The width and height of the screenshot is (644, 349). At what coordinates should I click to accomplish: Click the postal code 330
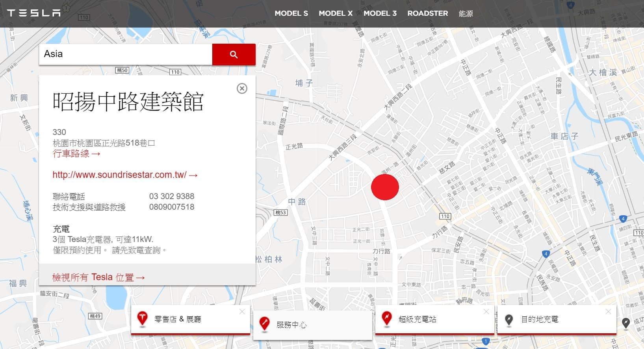(x=59, y=132)
